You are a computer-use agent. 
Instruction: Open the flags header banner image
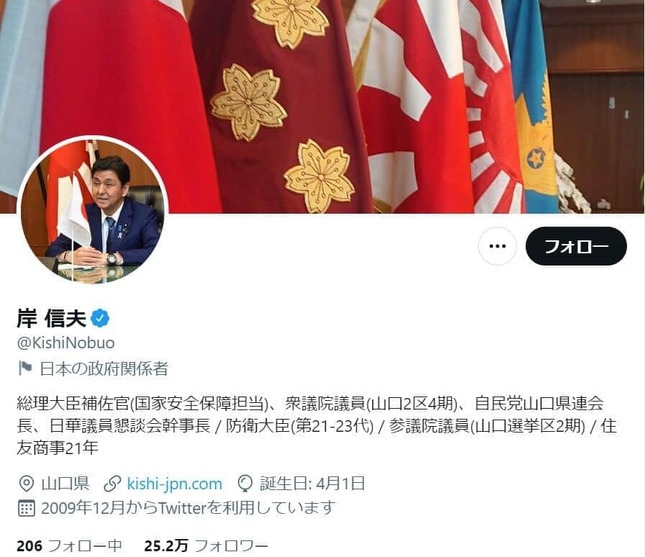pos(322,107)
